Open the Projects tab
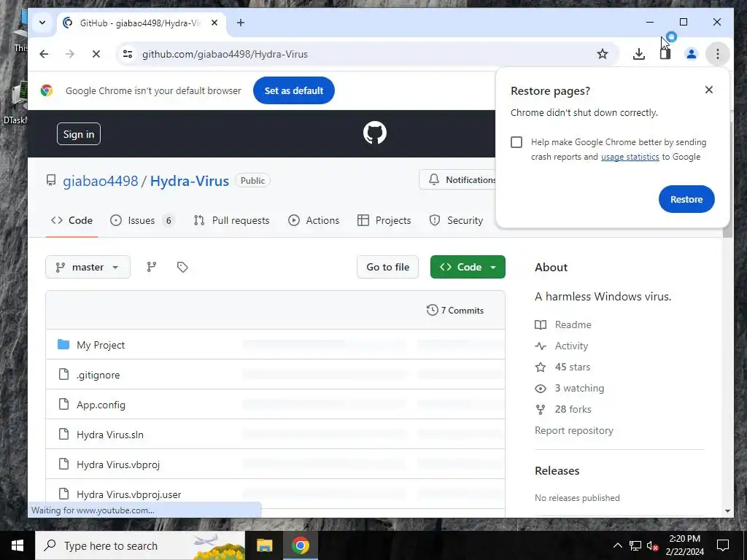 (x=384, y=220)
